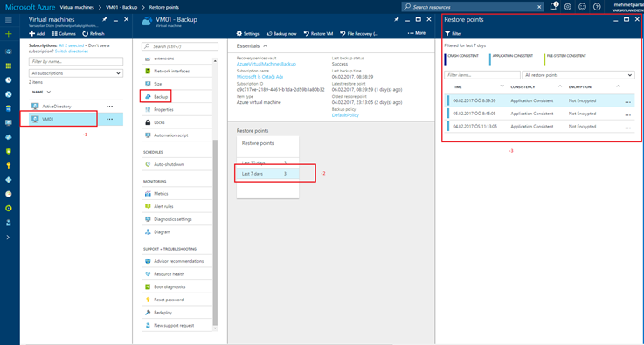
Task: Open context menu for 04.02.2017 restore point
Action: pos(627,128)
